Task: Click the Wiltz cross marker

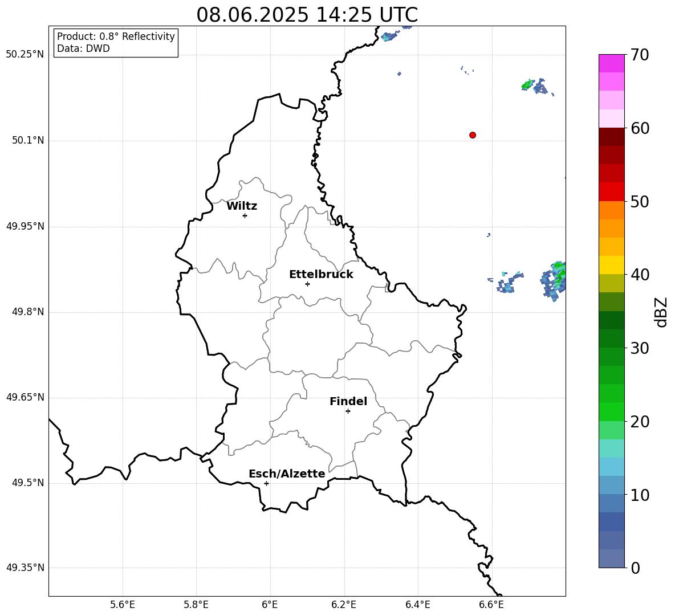Action: (x=245, y=215)
